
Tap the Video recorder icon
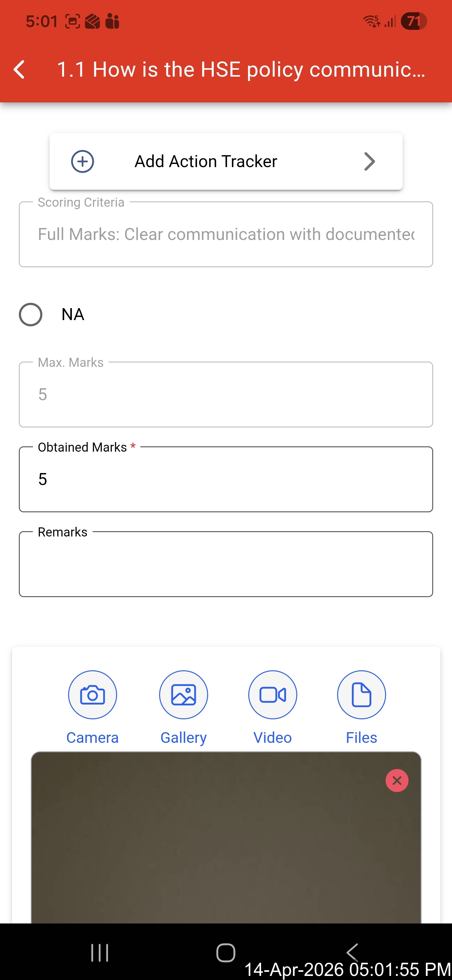click(272, 695)
